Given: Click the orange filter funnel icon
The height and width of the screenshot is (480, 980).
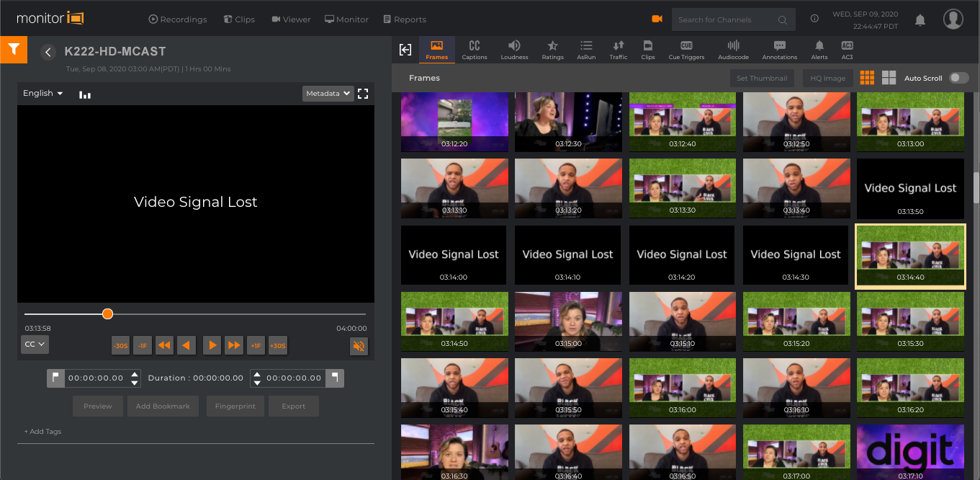Looking at the screenshot, I should pos(13,49).
